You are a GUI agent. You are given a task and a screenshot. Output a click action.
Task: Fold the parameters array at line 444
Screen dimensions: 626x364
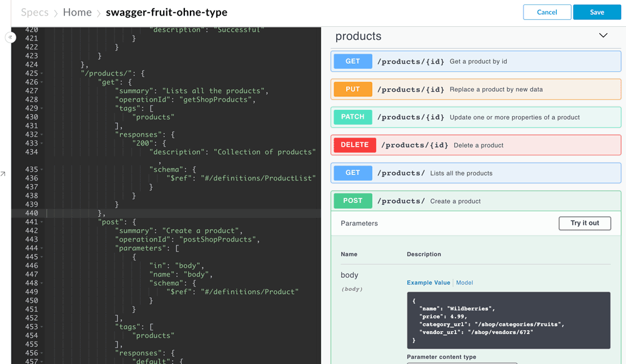pos(41,248)
